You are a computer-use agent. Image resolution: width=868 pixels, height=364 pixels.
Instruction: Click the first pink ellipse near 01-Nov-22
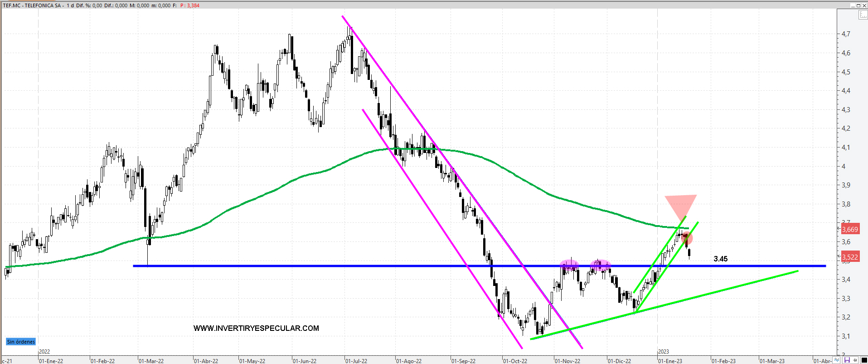coord(569,265)
